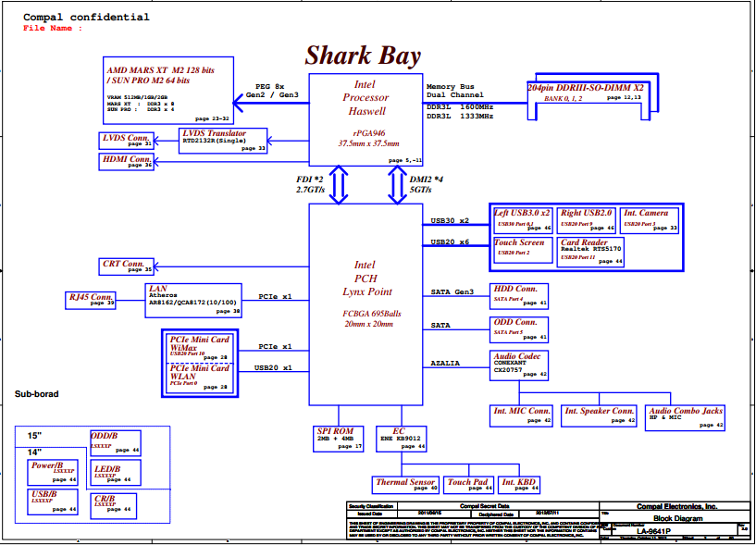Click the ODD/B sub-board box

coord(116,443)
